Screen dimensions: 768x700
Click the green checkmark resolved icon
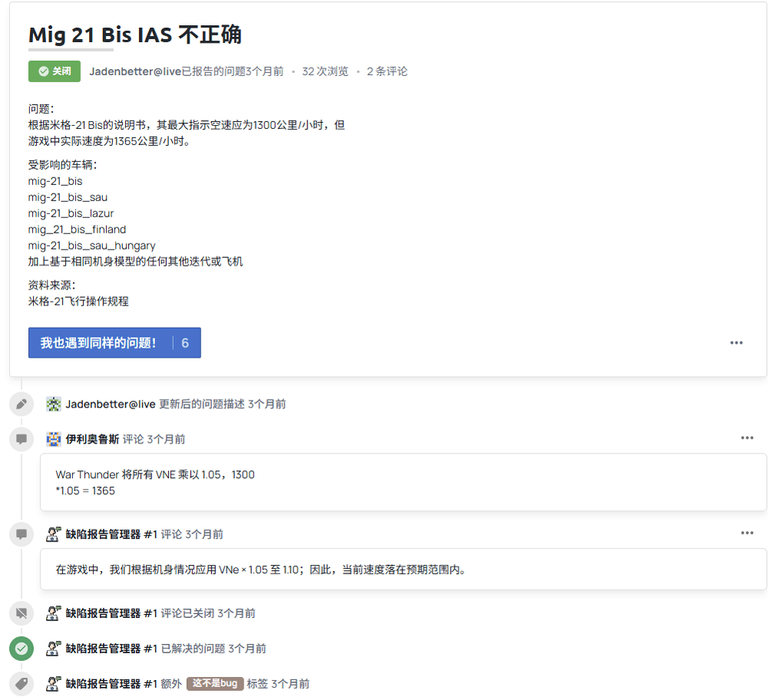click(22, 649)
